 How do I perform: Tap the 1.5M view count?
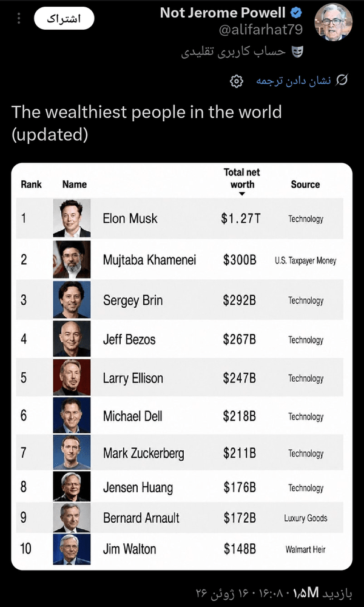click(x=306, y=592)
